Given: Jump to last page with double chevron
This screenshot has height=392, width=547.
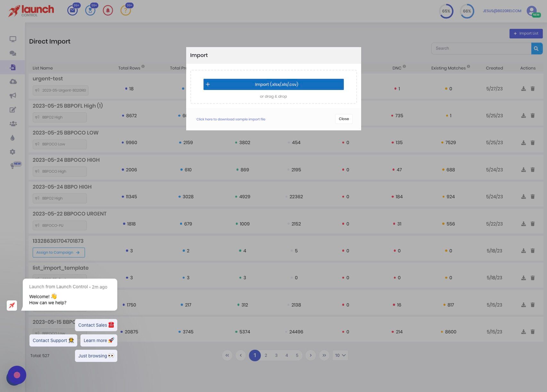Looking at the screenshot, I should tap(324, 355).
